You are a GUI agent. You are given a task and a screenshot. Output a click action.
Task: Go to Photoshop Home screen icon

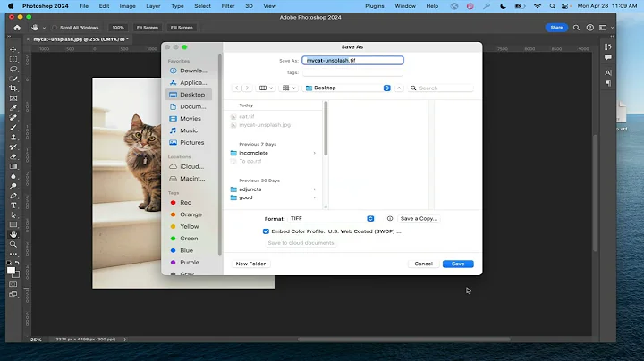tap(17, 28)
